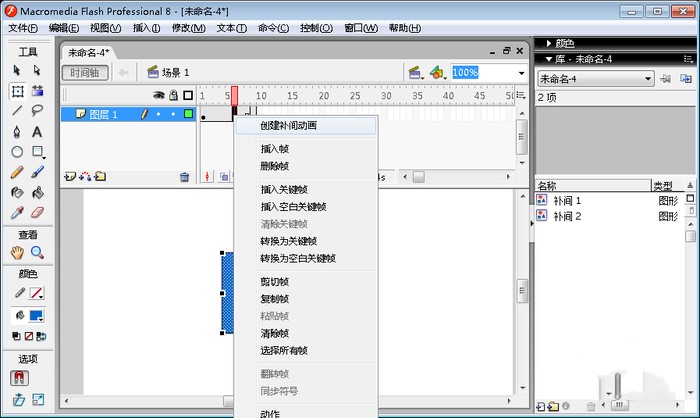
Task: Click 场景 1 in the edit bar
Action: [x=168, y=73]
